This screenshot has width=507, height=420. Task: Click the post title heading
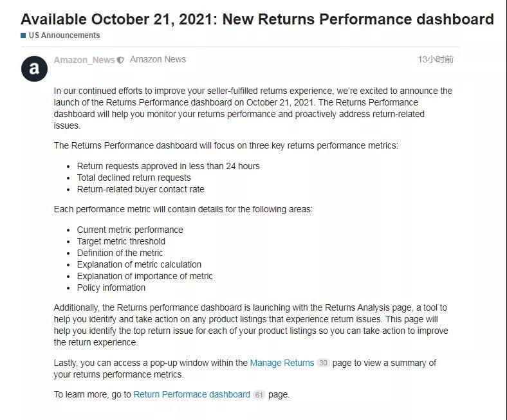coord(257,19)
